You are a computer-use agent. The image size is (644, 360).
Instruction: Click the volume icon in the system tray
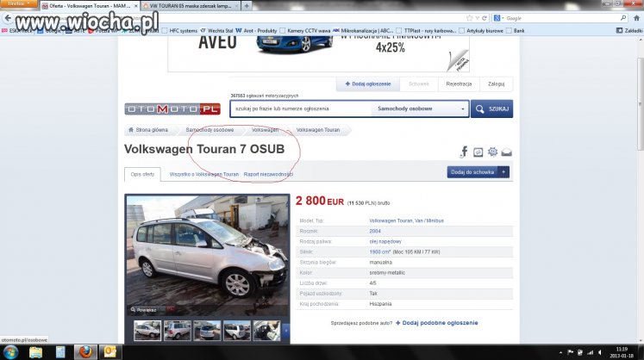(x=600, y=352)
